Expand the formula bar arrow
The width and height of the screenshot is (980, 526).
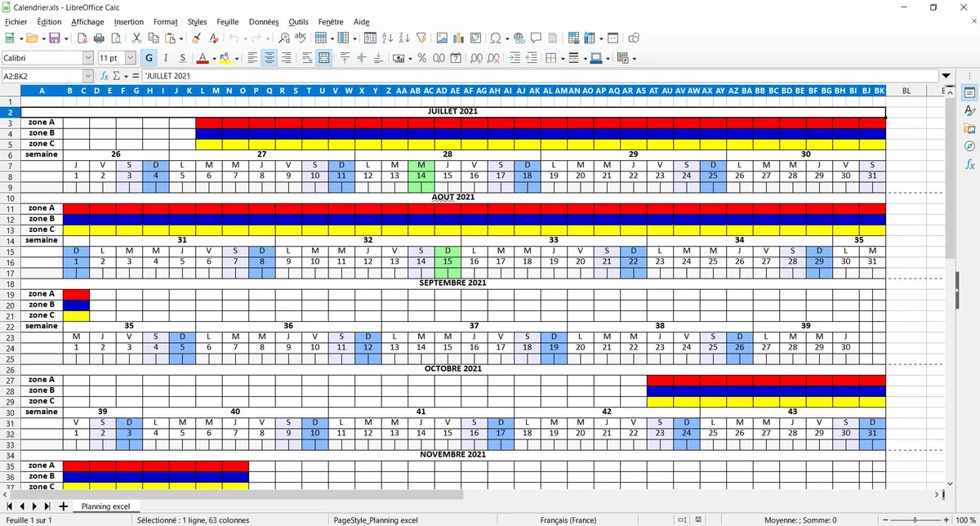tap(947, 76)
